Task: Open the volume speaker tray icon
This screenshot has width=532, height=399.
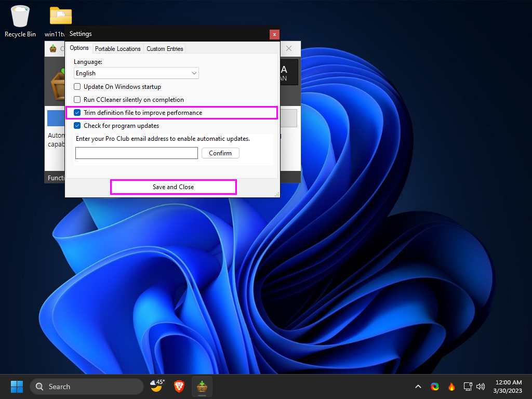Action: [x=481, y=387]
